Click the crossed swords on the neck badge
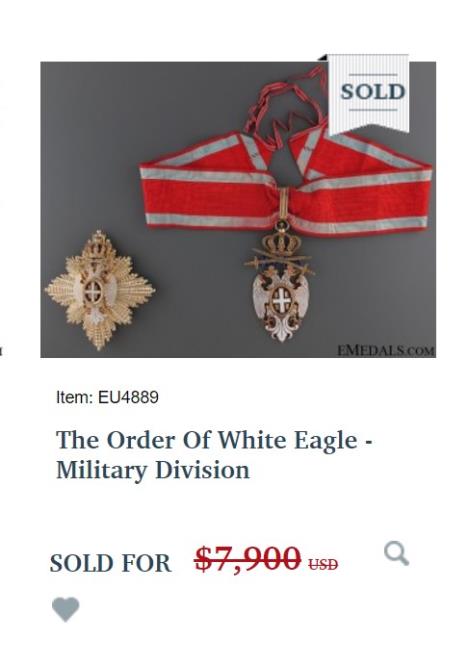 pos(280,260)
